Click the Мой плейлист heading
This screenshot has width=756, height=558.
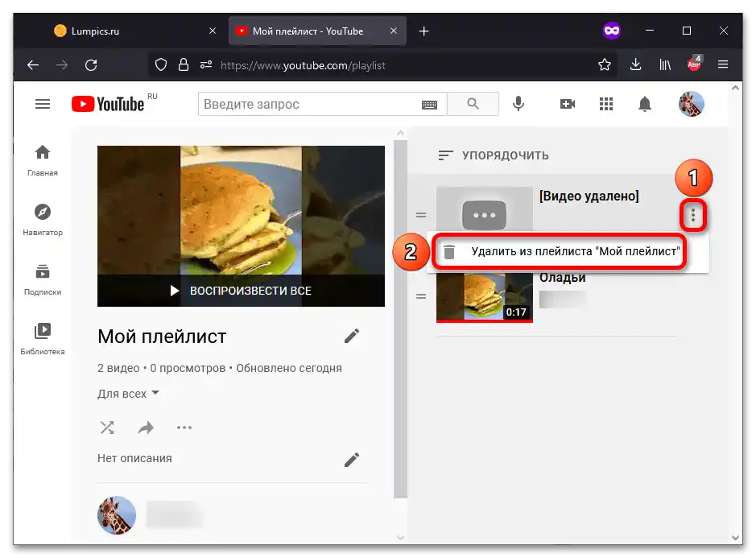point(162,337)
